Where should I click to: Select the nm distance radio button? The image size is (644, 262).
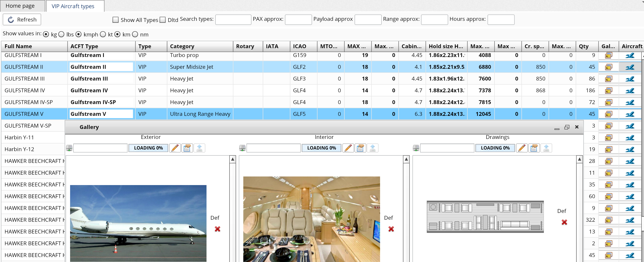135,35
